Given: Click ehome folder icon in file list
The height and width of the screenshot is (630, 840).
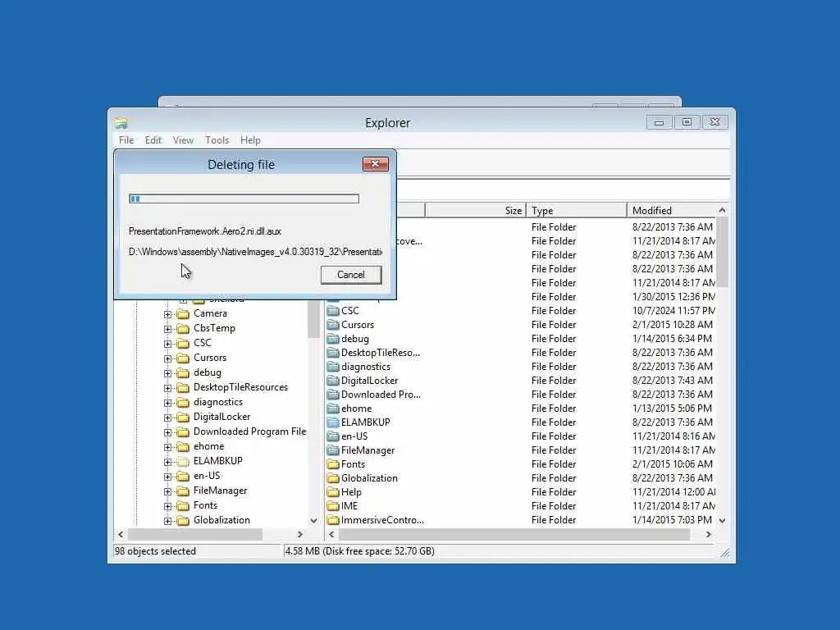Looking at the screenshot, I should (x=333, y=409).
